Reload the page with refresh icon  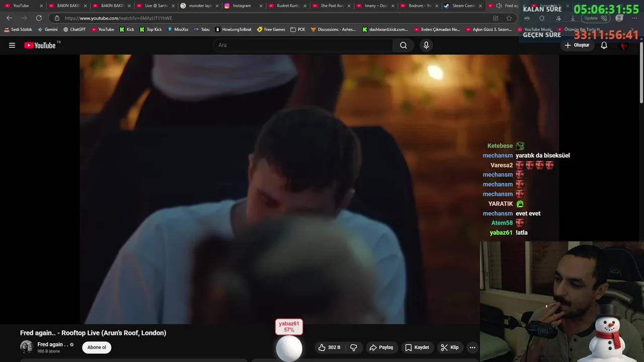(39, 18)
